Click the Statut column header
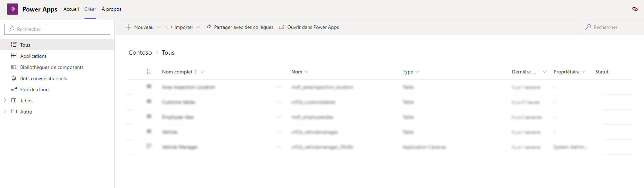Screen dimensions: 644x188 tap(602, 72)
